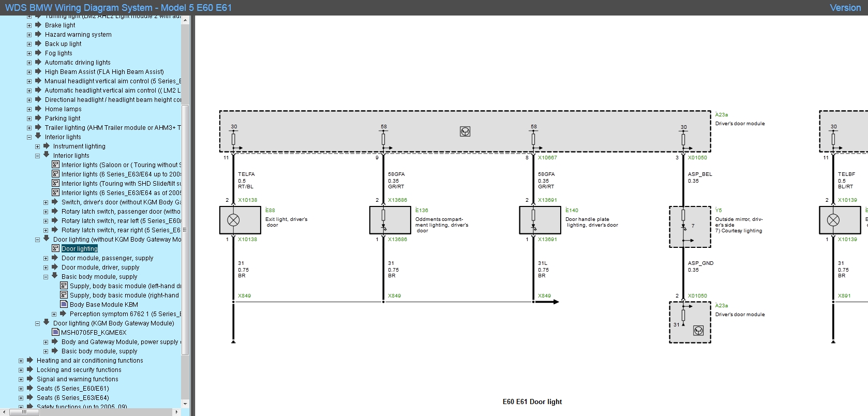This screenshot has width=868, height=416.
Task: Collapse the Basic body module, supply node
Action: tap(46, 277)
